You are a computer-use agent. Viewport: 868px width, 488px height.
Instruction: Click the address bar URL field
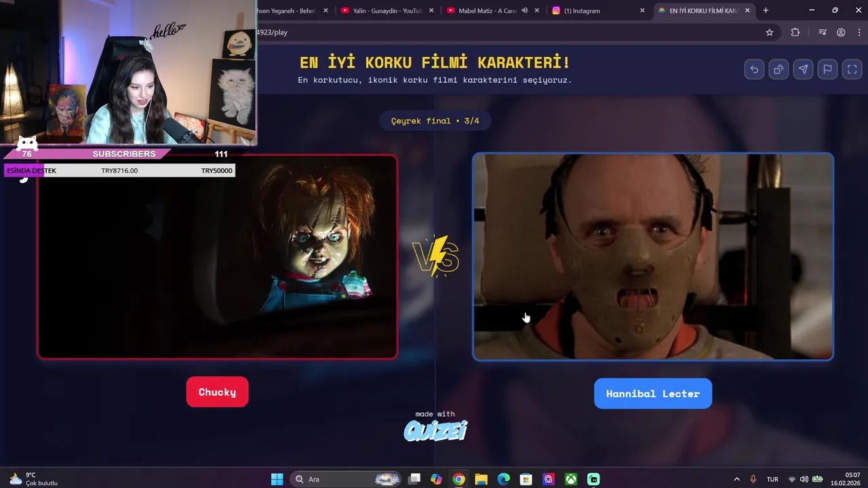point(509,32)
